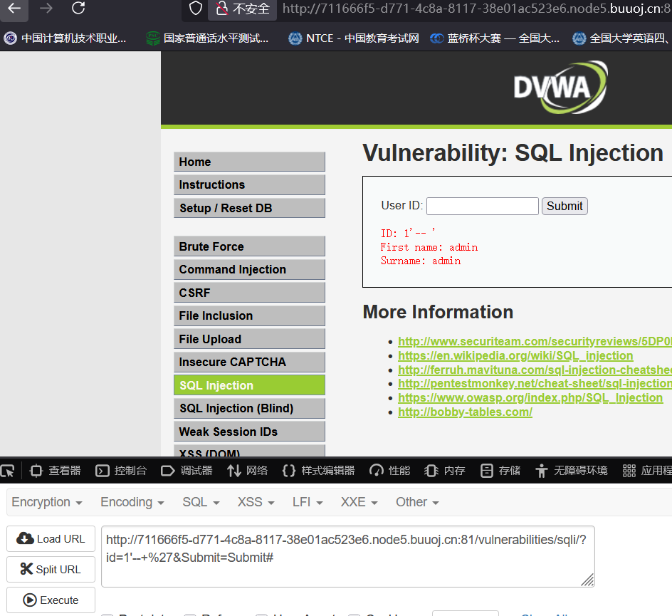
Task: Focus the browser address bar URL
Action: point(476,9)
